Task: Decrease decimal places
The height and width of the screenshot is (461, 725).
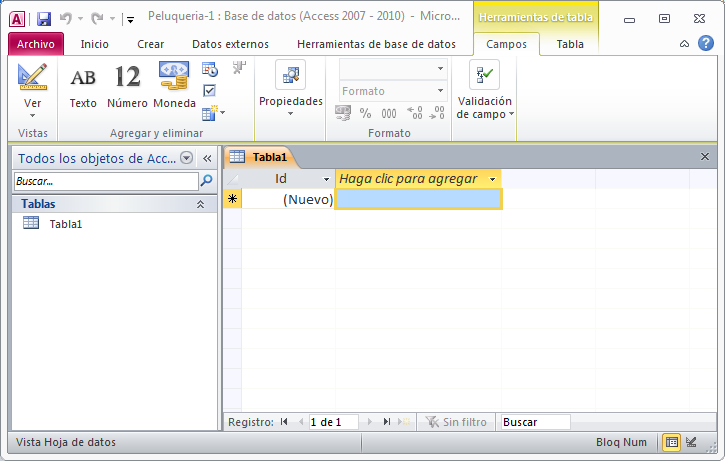Action: [x=437, y=113]
